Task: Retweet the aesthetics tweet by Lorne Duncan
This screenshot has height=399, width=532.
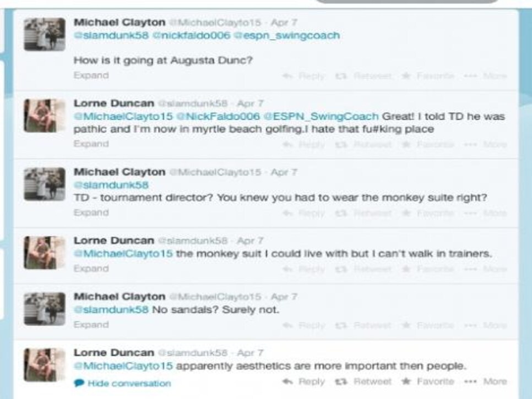Action: (x=363, y=381)
